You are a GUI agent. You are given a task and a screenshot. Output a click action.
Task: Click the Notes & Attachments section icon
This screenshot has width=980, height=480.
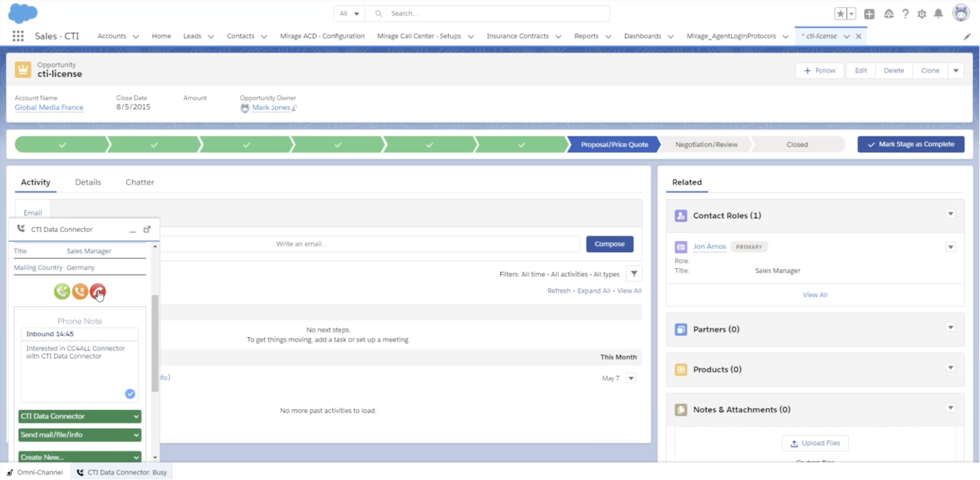[x=681, y=409]
